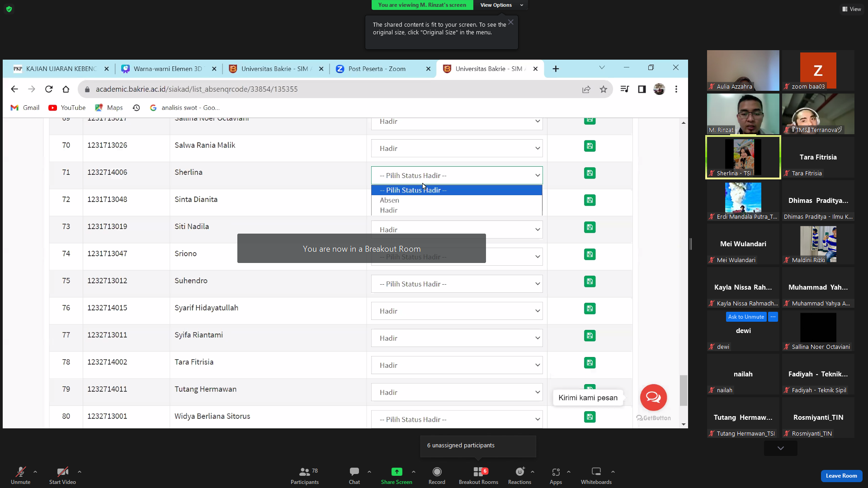The width and height of the screenshot is (868, 488).
Task: Open status dropdown for Tutang Hermawan
Action: point(457,392)
